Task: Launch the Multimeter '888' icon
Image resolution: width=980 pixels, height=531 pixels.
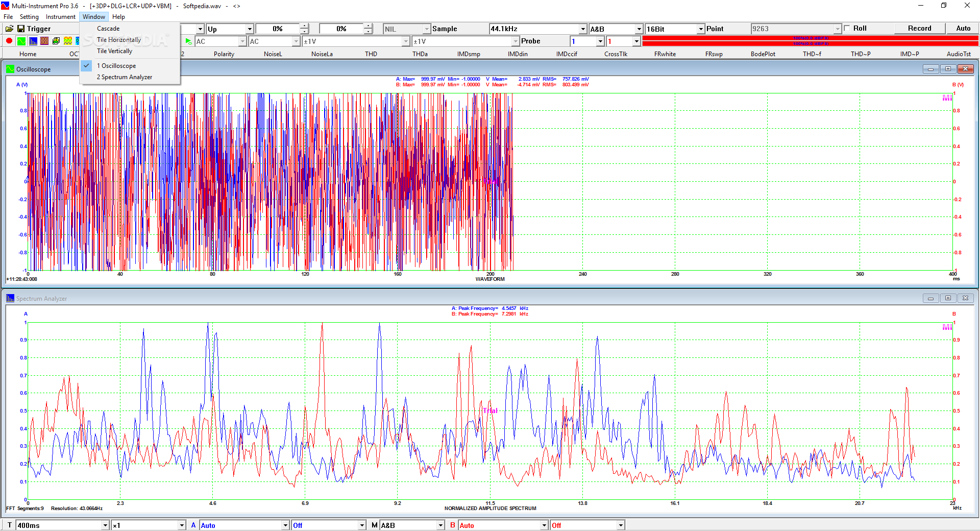Action: [x=45, y=41]
